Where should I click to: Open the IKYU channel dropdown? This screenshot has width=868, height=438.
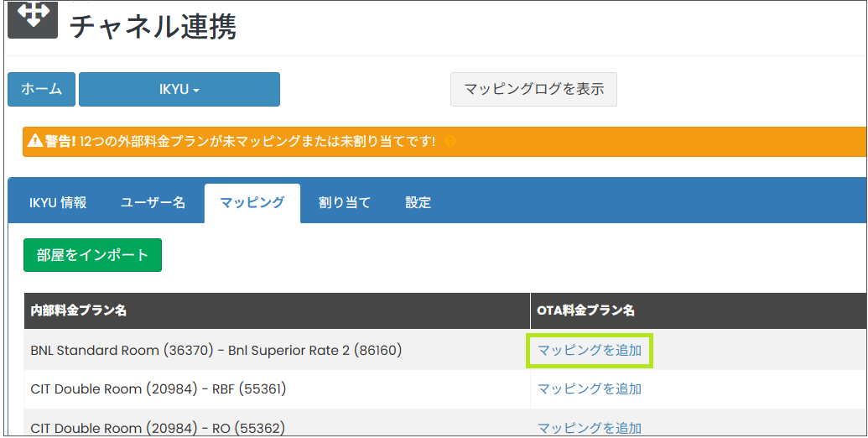click(179, 89)
